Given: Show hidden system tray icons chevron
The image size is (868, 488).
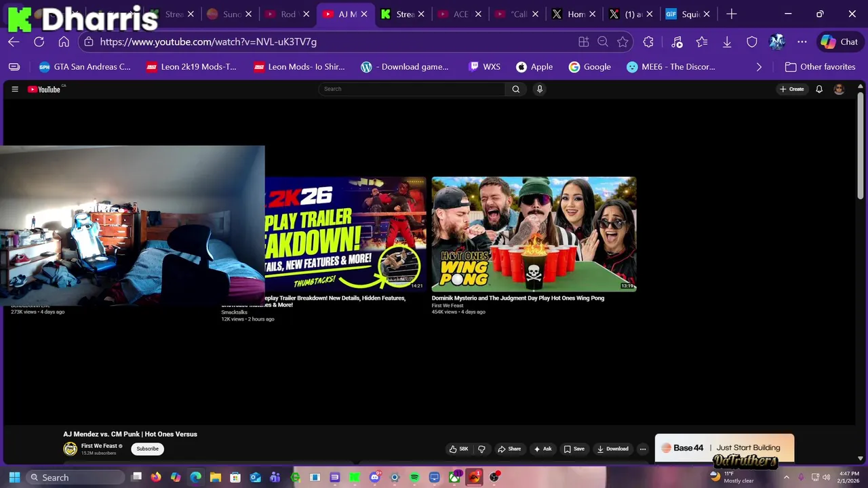Looking at the screenshot, I should click(786, 477).
